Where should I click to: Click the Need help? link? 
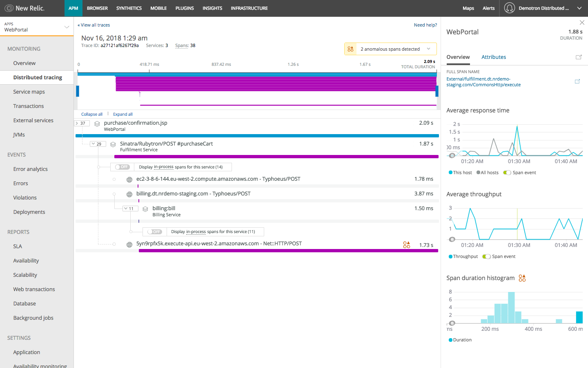click(x=425, y=25)
